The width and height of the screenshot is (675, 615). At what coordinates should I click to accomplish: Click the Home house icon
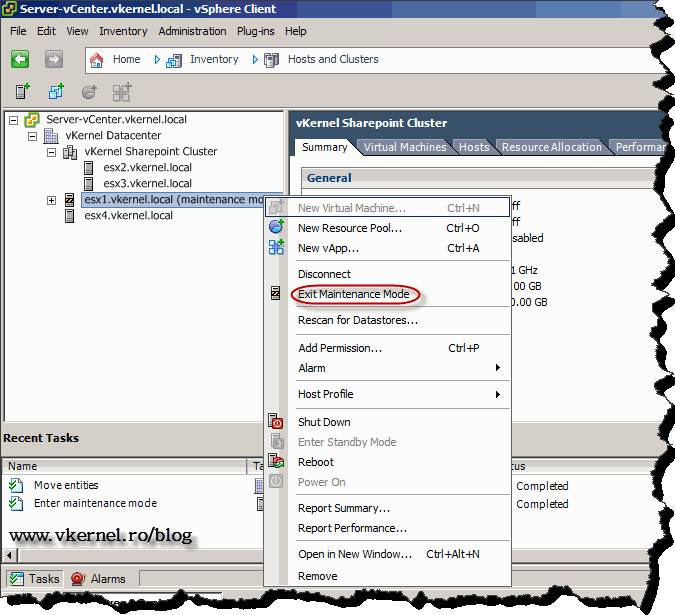click(x=96, y=60)
